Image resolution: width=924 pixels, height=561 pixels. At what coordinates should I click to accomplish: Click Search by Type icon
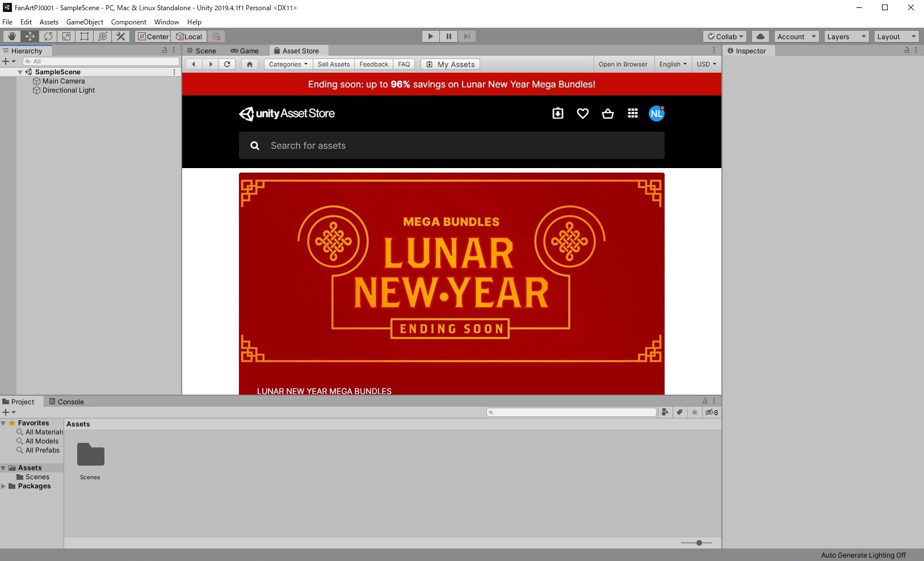(665, 412)
